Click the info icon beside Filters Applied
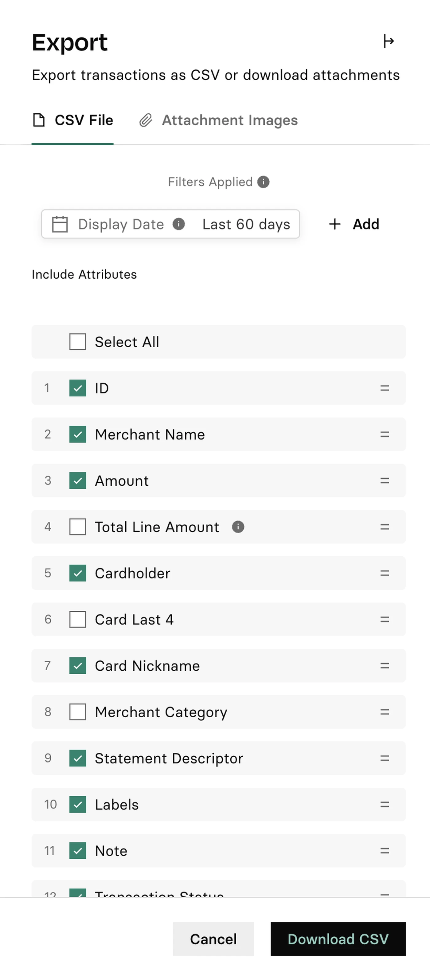 pos(263,182)
